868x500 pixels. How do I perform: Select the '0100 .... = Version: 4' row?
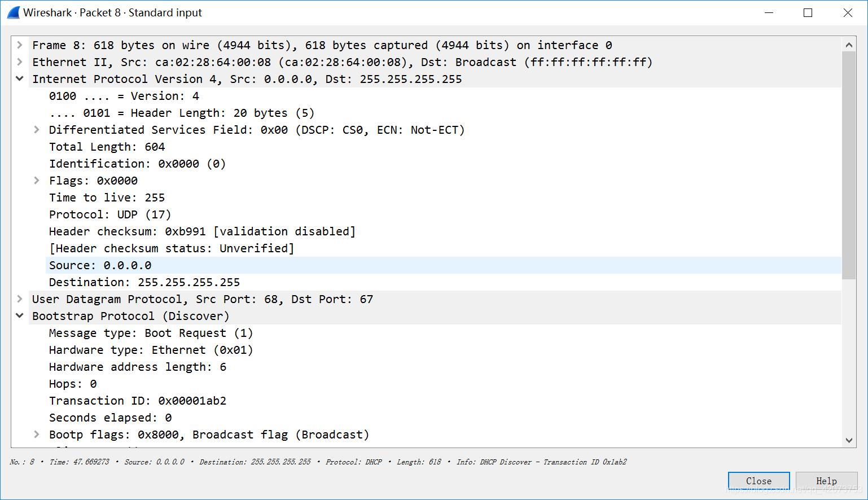pos(443,96)
